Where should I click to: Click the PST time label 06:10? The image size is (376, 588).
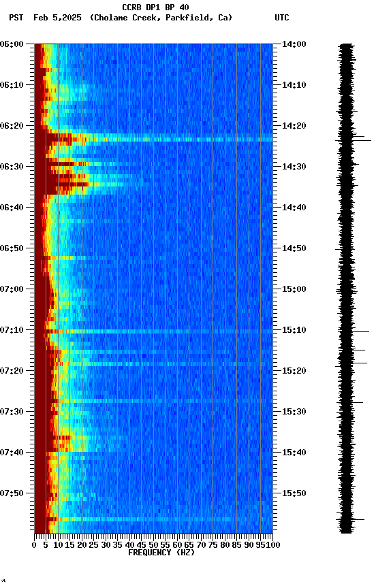tap(12, 85)
